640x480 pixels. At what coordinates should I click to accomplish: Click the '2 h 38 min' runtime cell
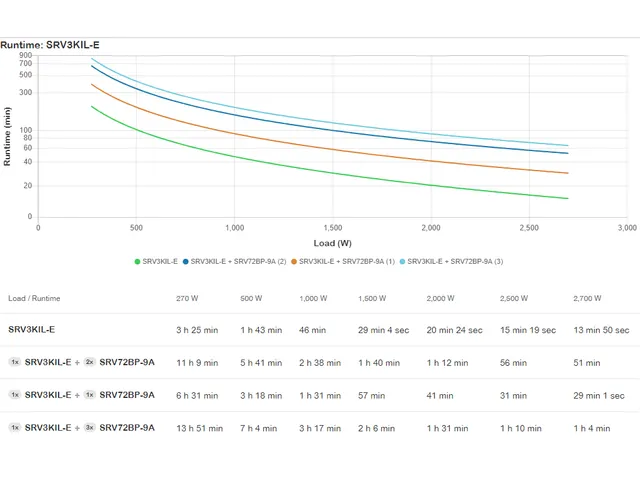320,363
